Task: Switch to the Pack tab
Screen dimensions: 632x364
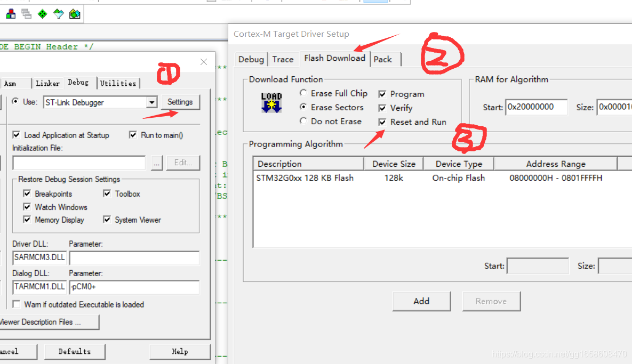Action: pos(382,59)
